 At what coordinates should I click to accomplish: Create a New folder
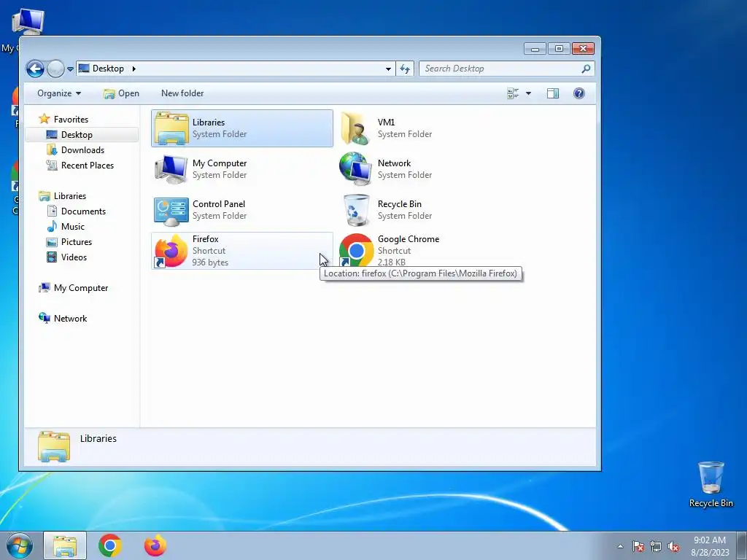[x=182, y=93]
